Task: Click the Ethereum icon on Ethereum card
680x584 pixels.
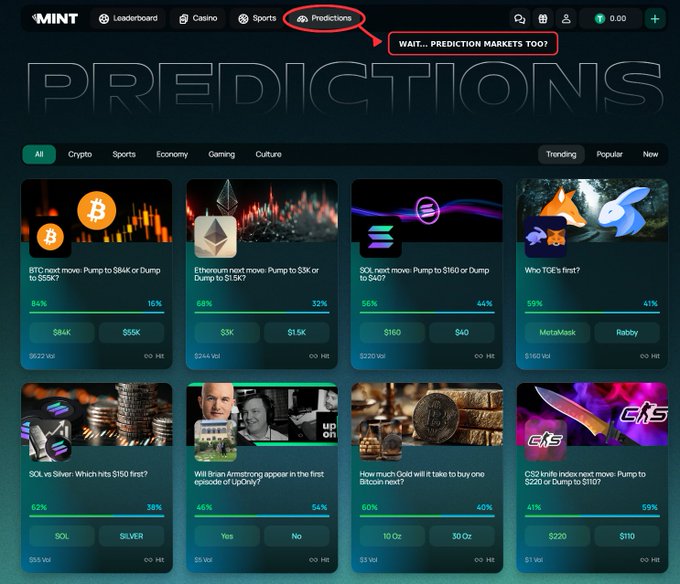Action: 216,237
